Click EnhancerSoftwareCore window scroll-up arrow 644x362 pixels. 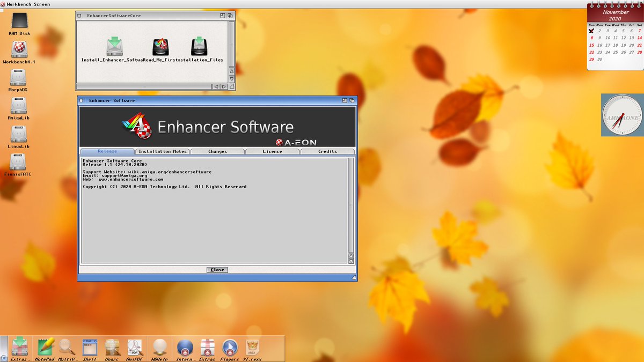click(x=232, y=70)
